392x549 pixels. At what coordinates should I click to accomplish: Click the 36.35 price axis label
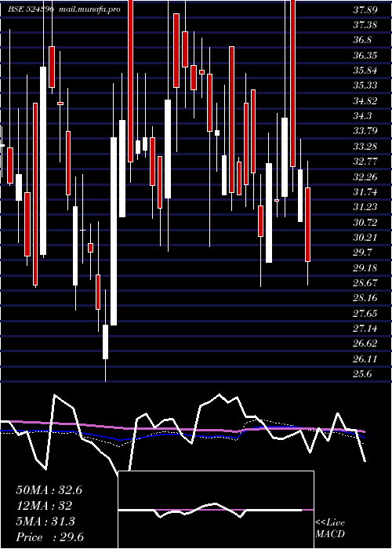pos(365,56)
